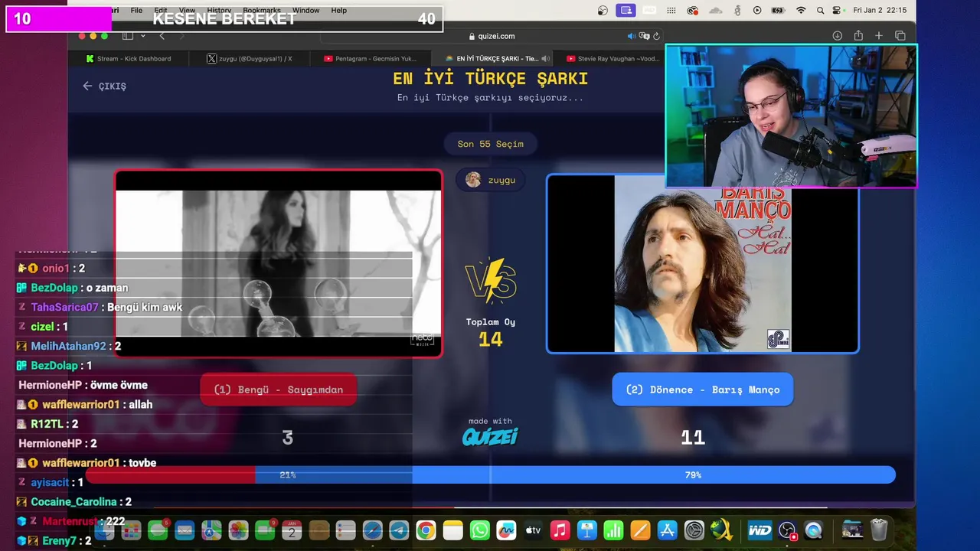Open Apple TV from the dock
The width and height of the screenshot is (980, 551).
pos(534,530)
